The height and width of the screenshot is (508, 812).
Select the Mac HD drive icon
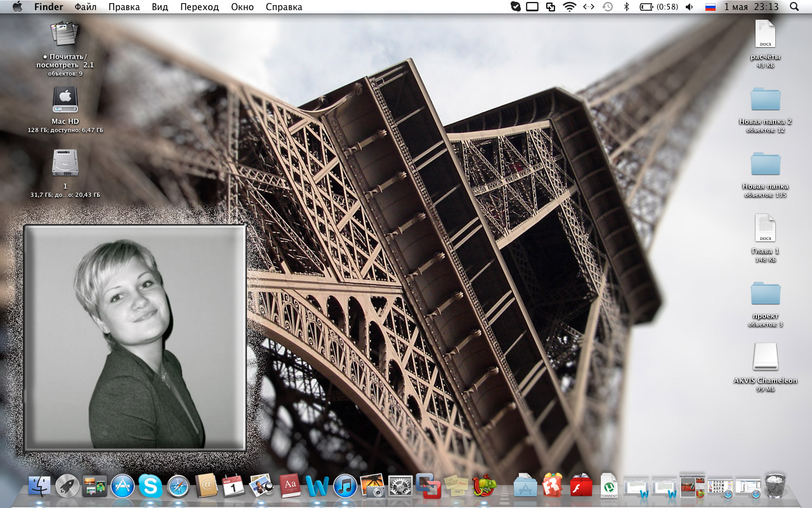pos(65,100)
